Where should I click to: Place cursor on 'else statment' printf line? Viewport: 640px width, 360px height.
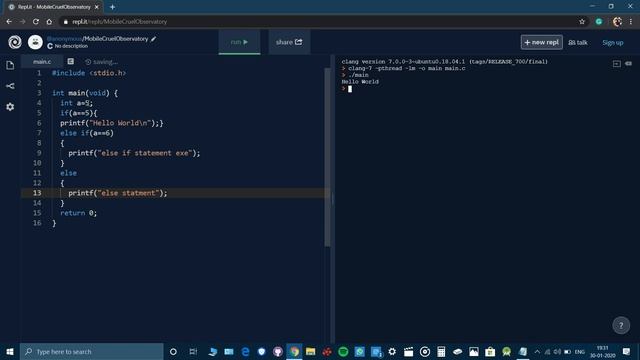[118, 193]
